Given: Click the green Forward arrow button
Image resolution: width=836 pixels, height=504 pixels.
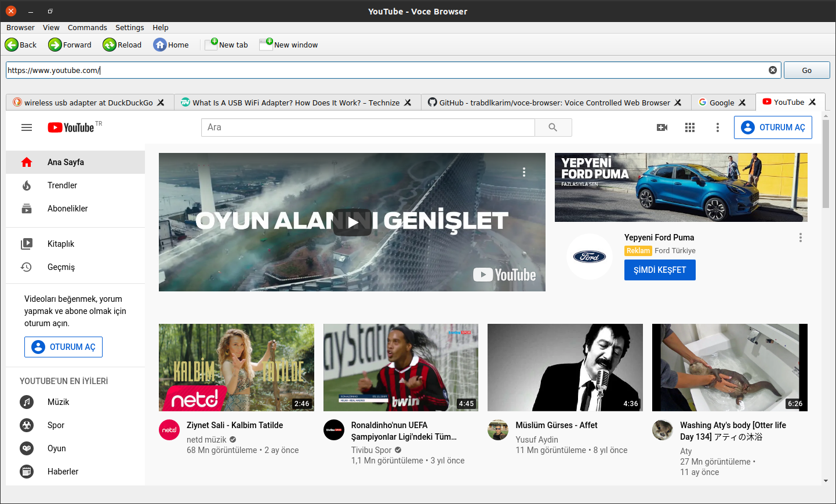Looking at the screenshot, I should click(70, 45).
